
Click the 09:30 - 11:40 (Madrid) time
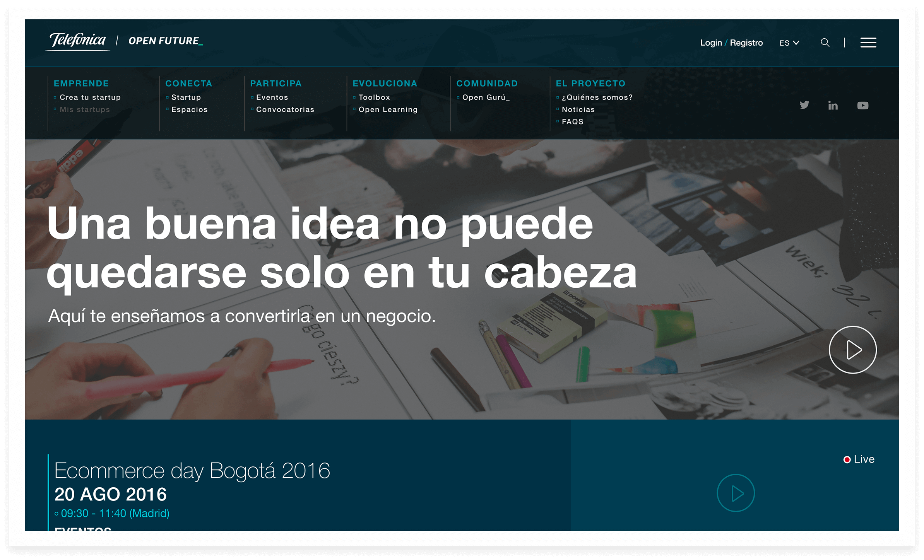(x=115, y=513)
